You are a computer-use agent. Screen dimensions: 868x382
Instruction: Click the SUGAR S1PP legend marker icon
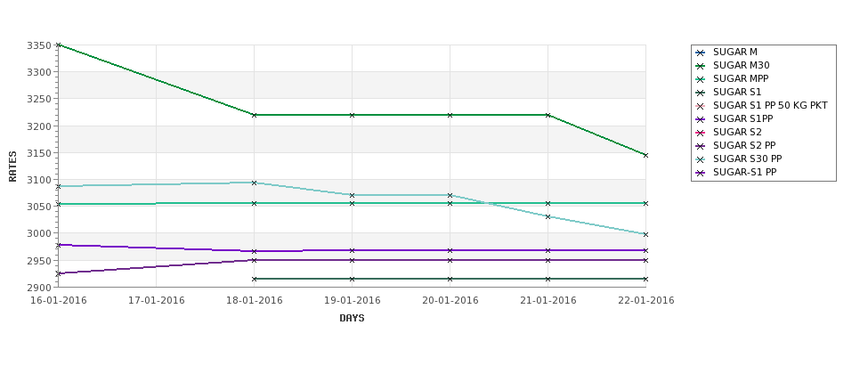pos(701,119)
